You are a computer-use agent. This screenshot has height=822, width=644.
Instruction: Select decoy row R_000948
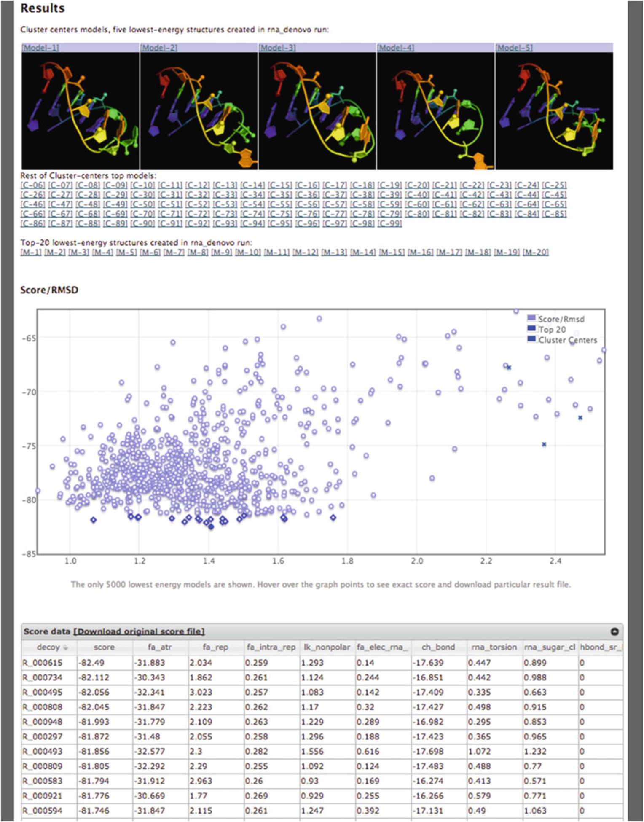click(x=322, y=722)
